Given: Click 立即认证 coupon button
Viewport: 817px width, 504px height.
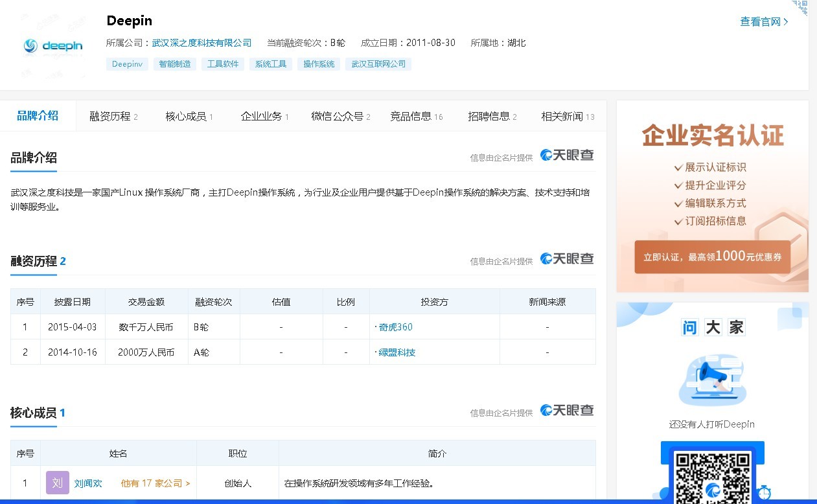Looking at the screenshot, I should 712,257.
